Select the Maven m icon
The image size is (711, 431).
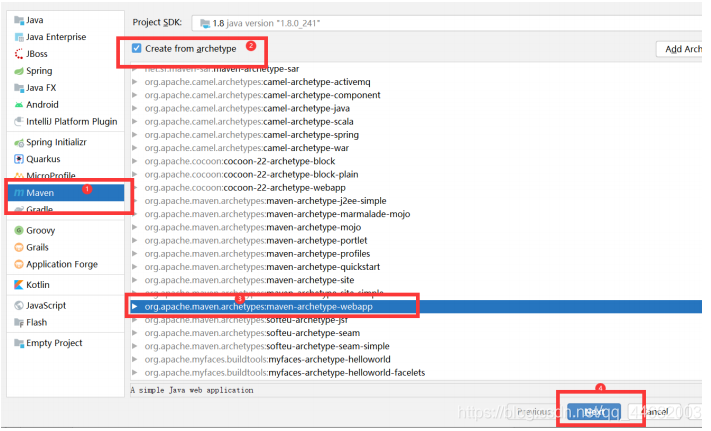tap(19, 193)
